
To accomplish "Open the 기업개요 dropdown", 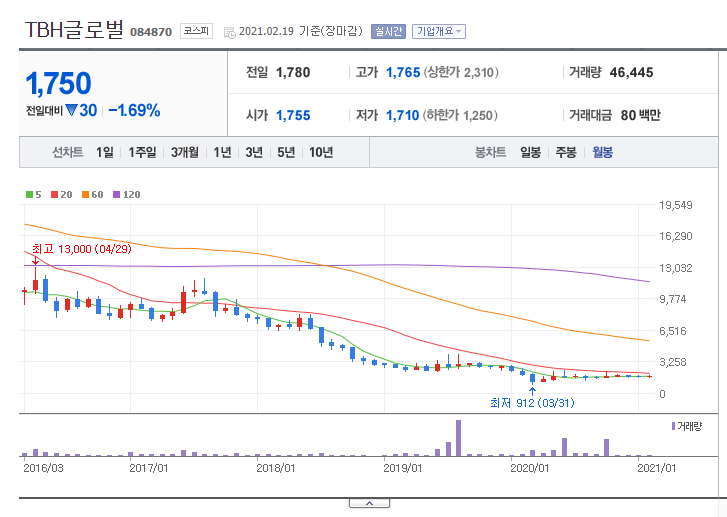I will pos(439,32).
